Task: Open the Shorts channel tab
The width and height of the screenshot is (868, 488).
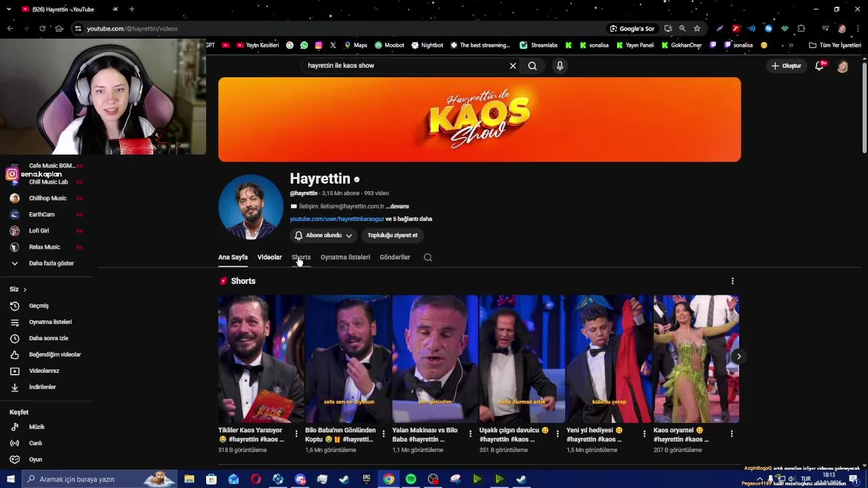Action: 301,258
